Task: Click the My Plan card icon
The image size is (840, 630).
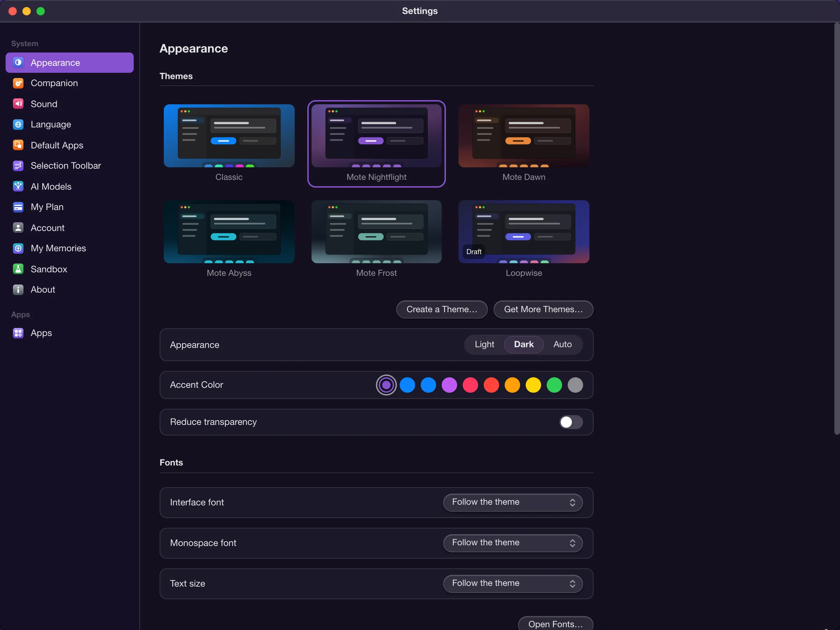Action: (18, 207)
